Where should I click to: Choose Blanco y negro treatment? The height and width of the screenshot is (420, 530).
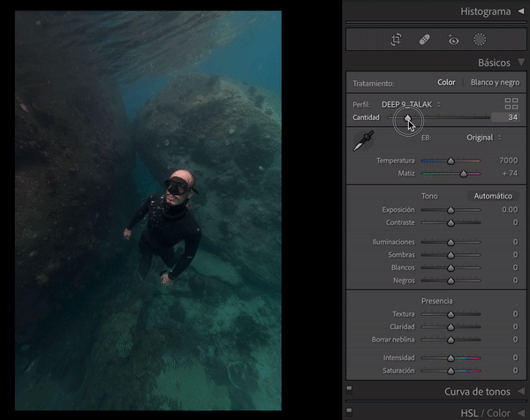[x=495, y=83]
